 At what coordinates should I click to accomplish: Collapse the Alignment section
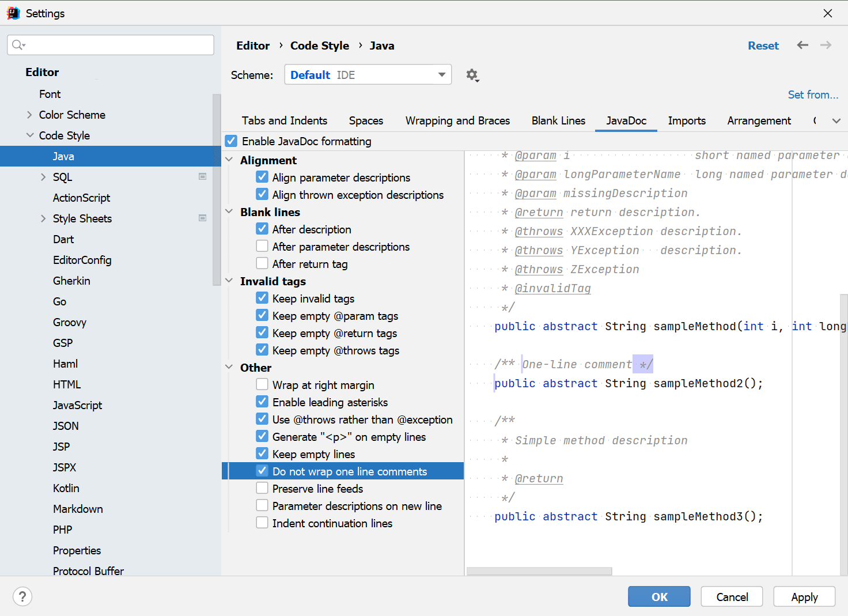coord(229,160)
